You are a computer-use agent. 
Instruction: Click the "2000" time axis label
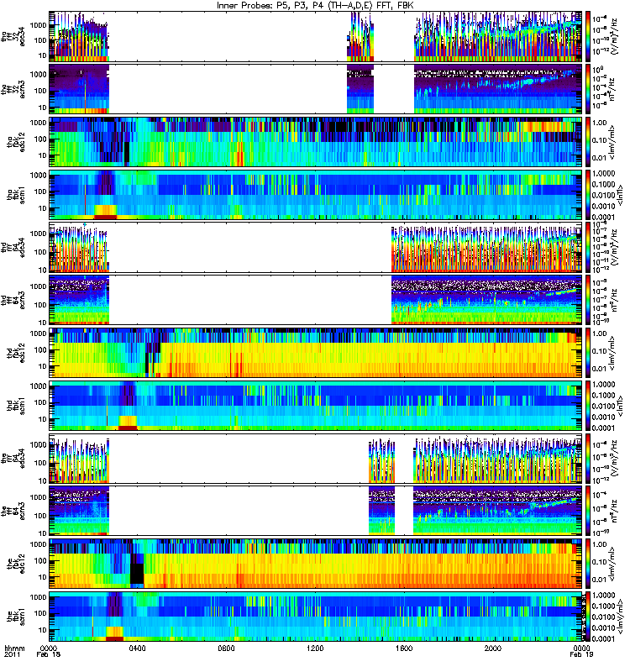tap(493, 648)
